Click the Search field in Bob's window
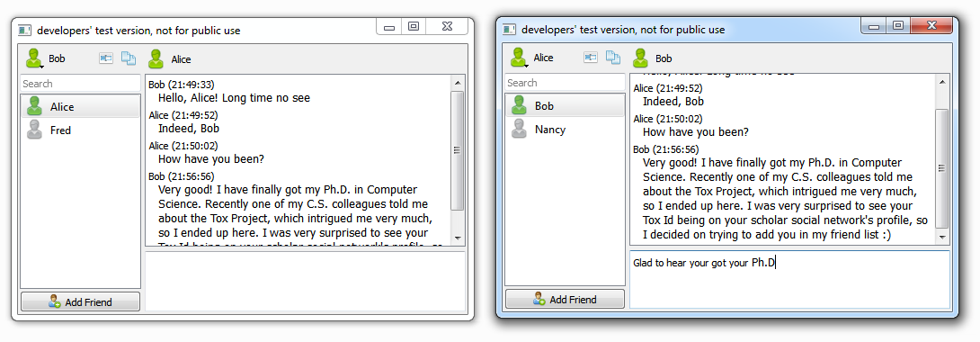This screenshot has width=980, height=342. (x=81, y=83)
